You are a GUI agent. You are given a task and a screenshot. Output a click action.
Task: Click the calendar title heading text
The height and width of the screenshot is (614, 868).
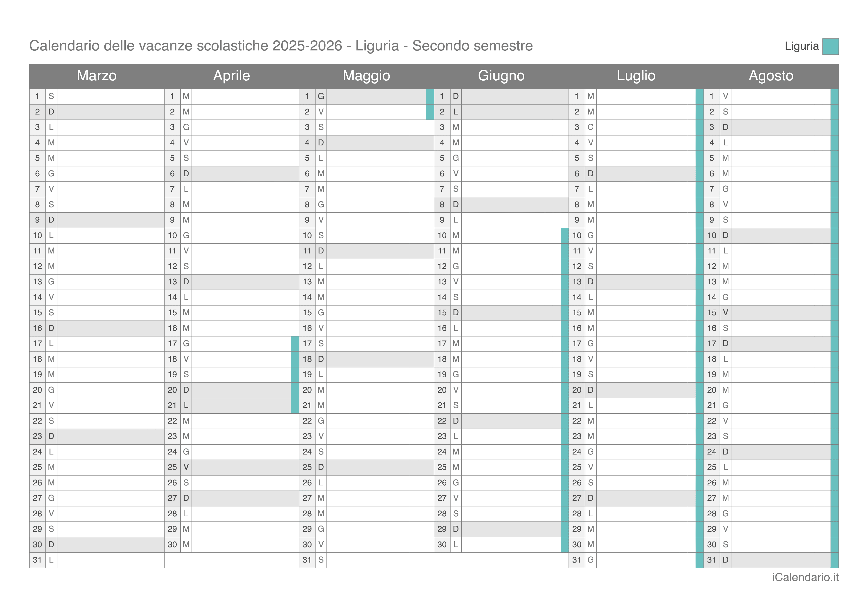click(281, 46)
